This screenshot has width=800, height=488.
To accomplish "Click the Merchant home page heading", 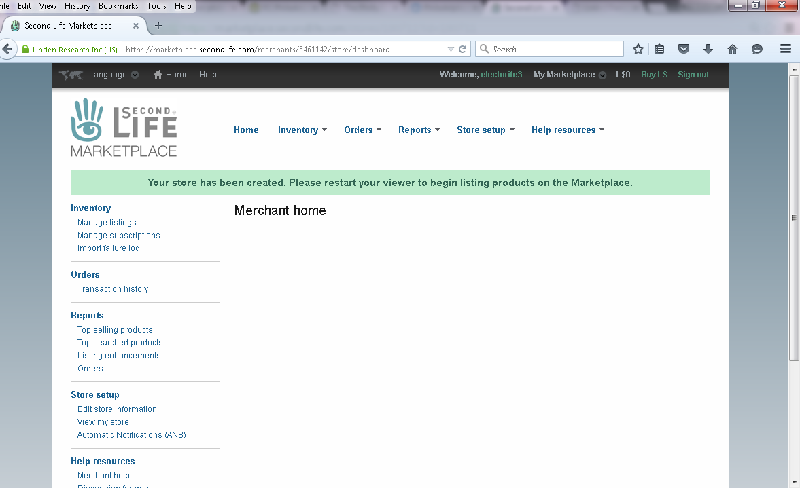I will coord(280,210).
